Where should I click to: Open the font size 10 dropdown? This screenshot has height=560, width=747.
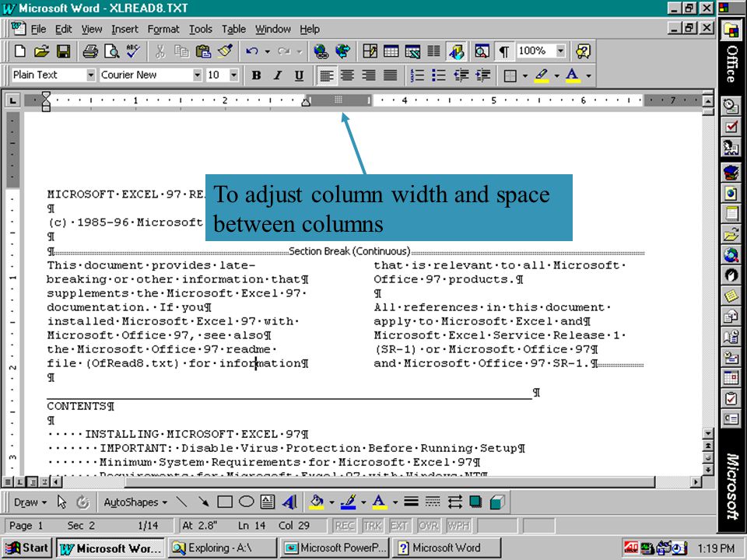(234, 75)
